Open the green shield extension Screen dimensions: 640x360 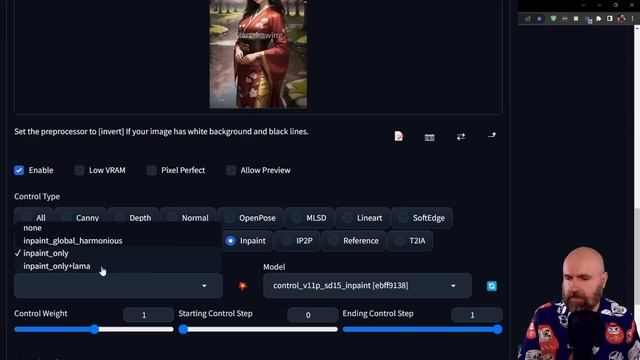coord(553,19)
